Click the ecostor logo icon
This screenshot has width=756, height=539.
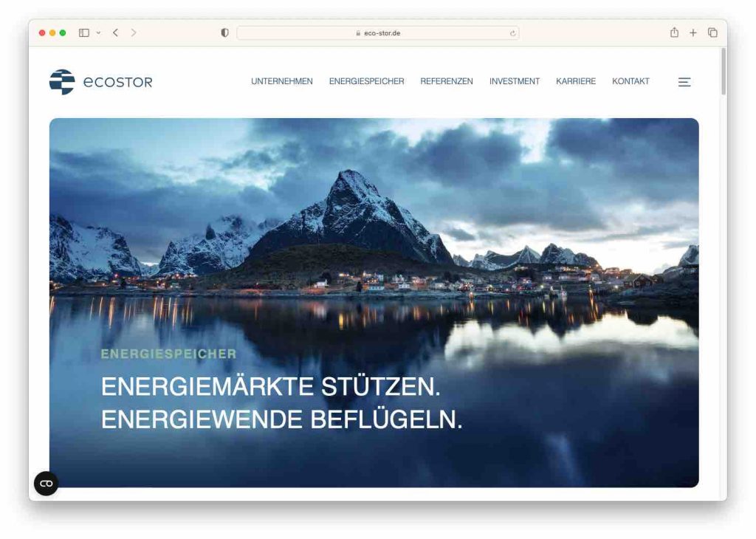pos(62,82)
